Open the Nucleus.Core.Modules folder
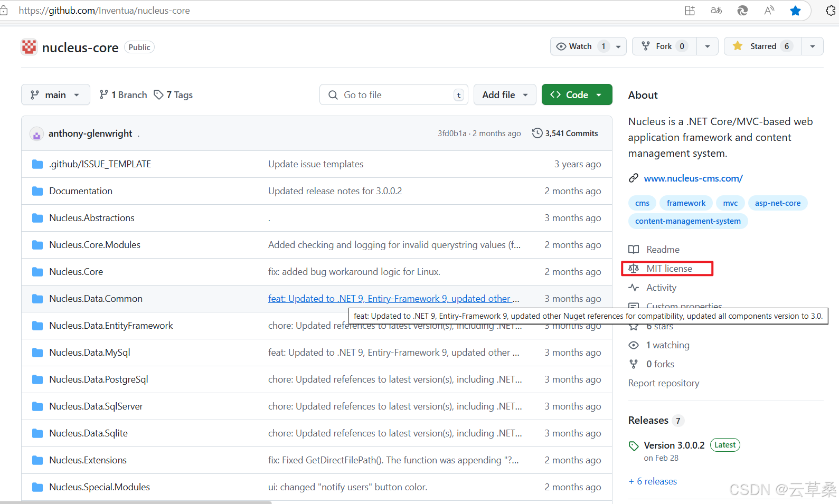The height and width of the screenshot is (504, 839). click(95, 245)
